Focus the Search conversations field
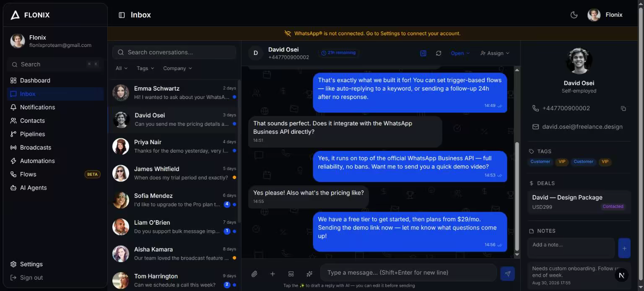The width and height of the screenshot is (644, 291). 174,52
